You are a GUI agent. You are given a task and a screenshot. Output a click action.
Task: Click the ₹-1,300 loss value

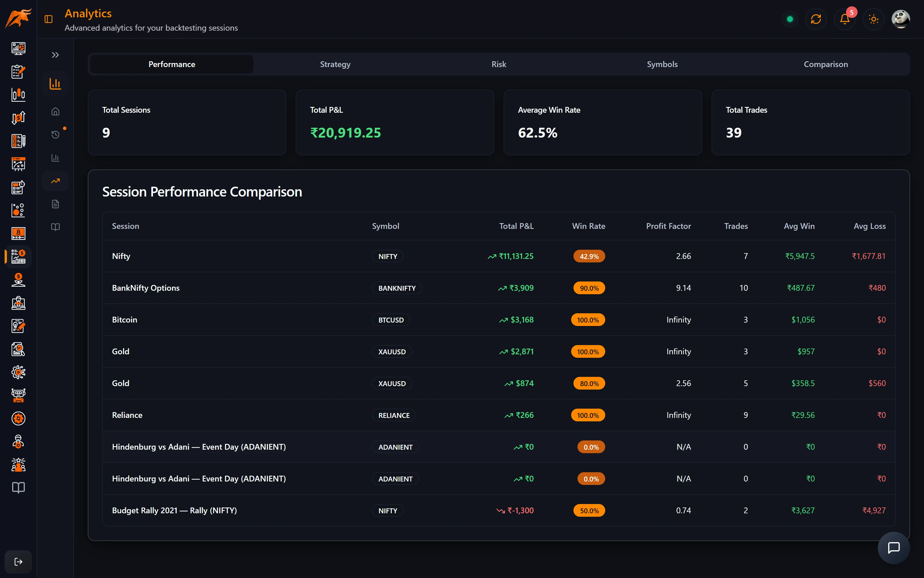click(520, 510)
